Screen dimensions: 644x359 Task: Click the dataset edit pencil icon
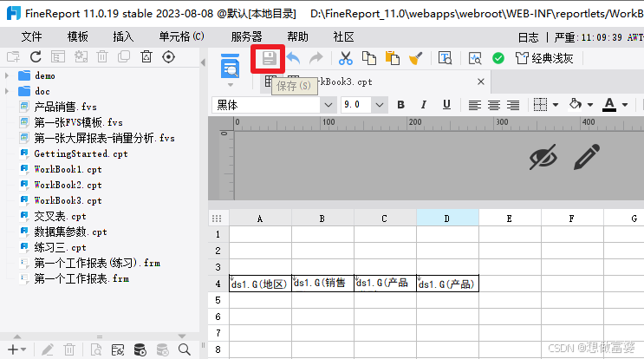tap(47, 349)
